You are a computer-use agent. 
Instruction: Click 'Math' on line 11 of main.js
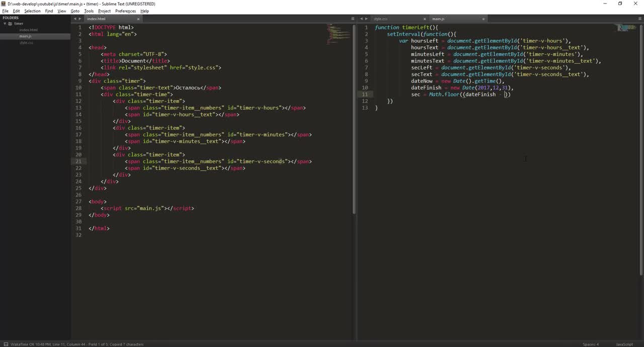coord(435,95)
